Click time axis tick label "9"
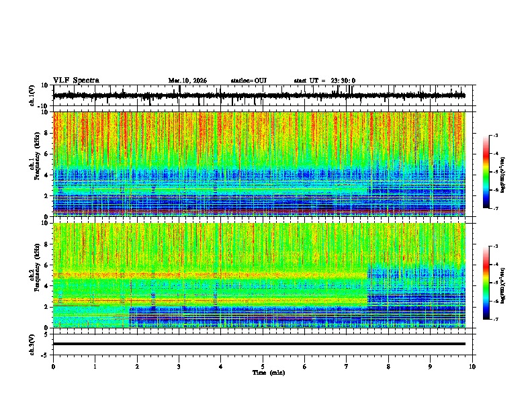Screen dimensions: 532x411 coord(430,367)
